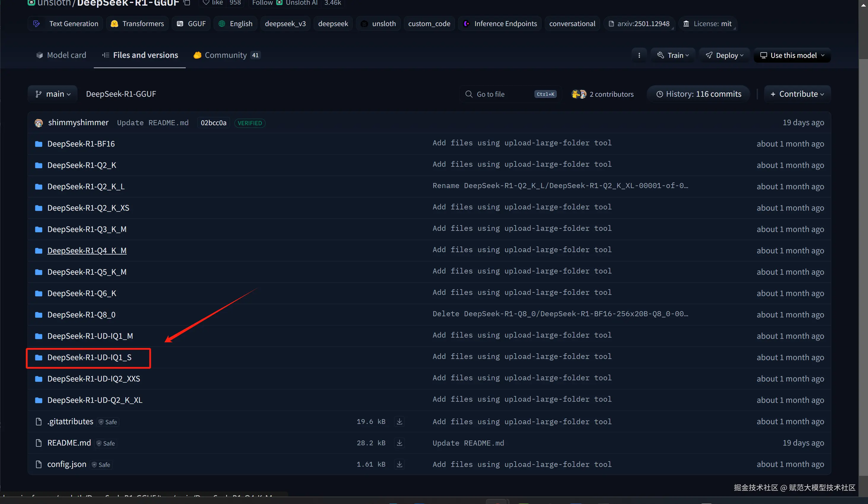Click the like heart icon
This screenshot has width=868, height=504.
[x=206, y=3]
